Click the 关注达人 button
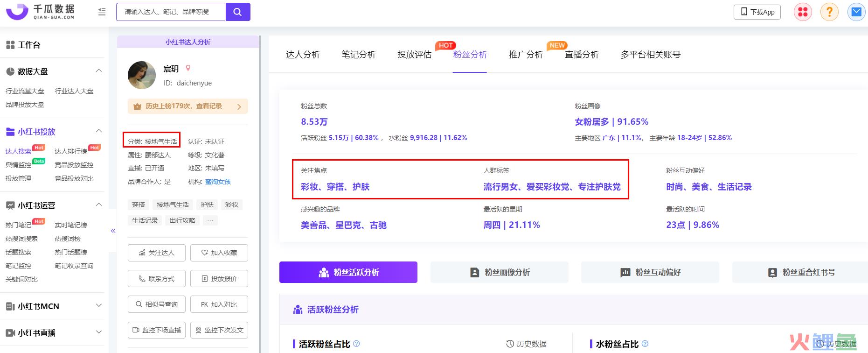 [x=157, y=253]
